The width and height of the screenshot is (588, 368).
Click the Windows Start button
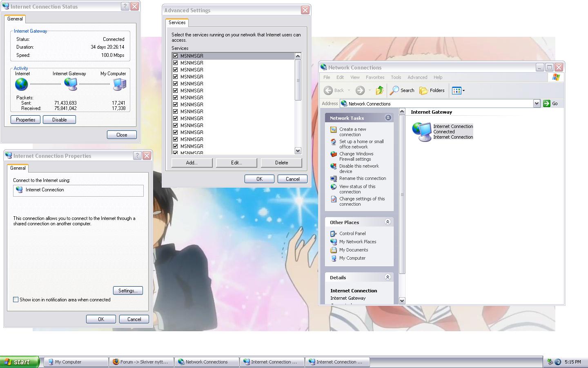[x=20, y=362]
